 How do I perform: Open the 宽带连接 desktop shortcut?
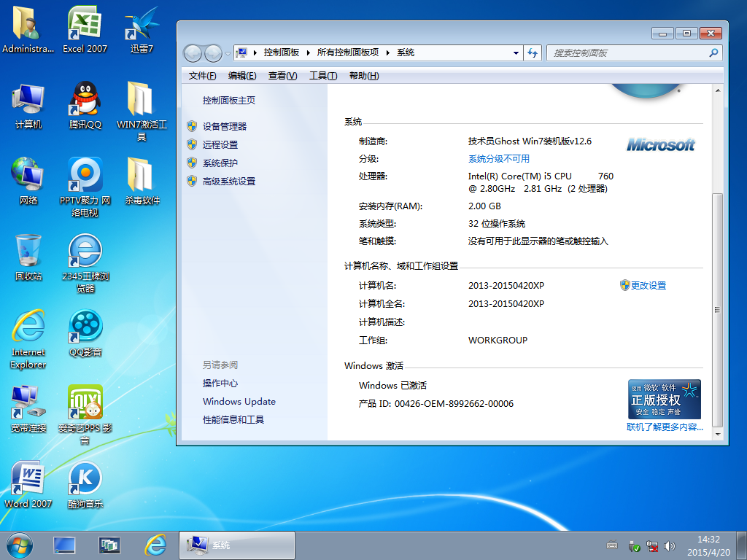coord(28,409)
